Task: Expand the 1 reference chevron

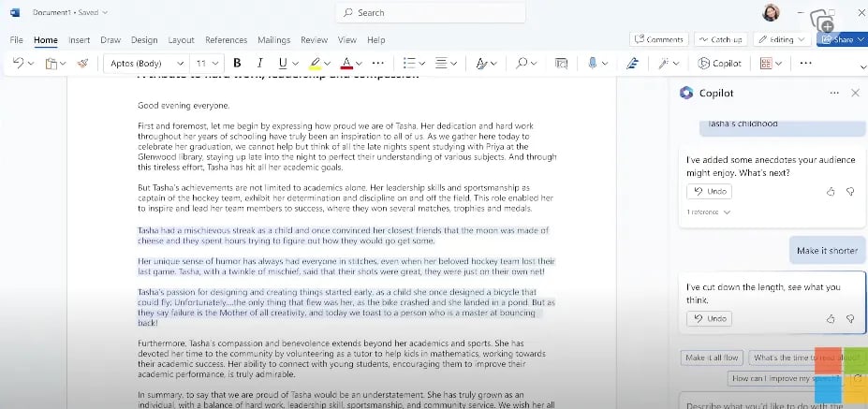Action: click(x=727, y=212)
